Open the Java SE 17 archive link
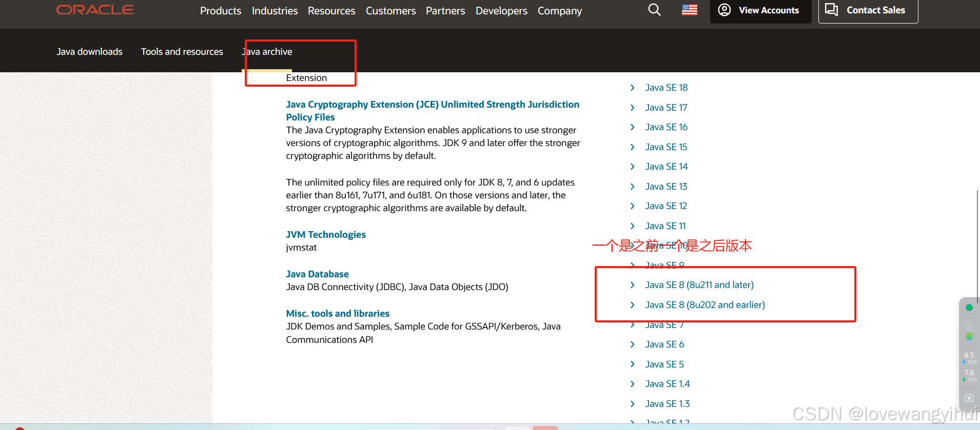The height and width of the screenshot is (430, 980). click(666, 108)
